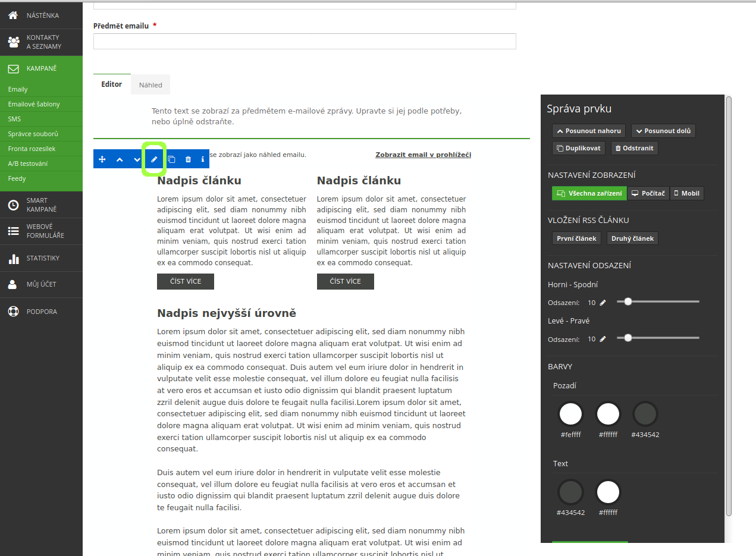Click Zobrazit email v prohlížeči link
756x556 pixels.
[423, 155]
